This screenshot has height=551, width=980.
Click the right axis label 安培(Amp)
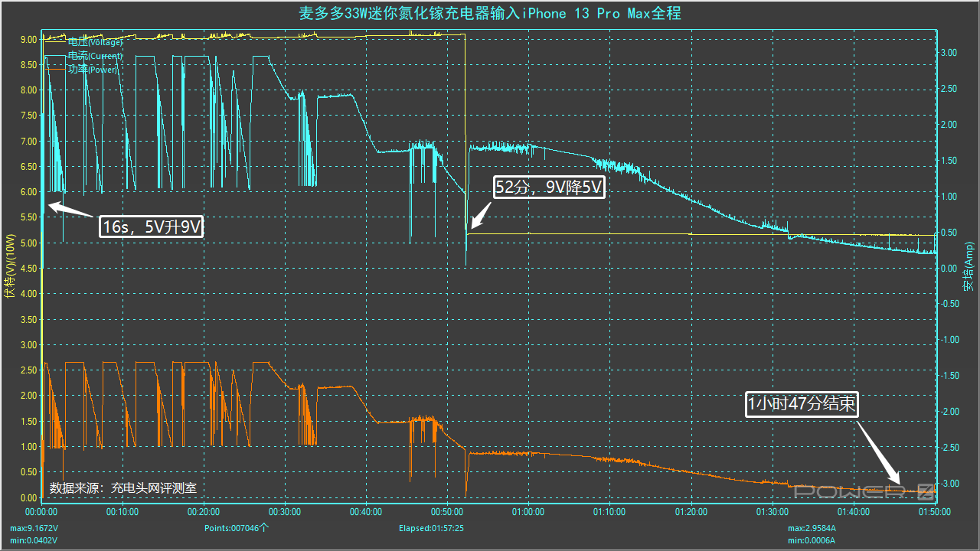point(969,268)
